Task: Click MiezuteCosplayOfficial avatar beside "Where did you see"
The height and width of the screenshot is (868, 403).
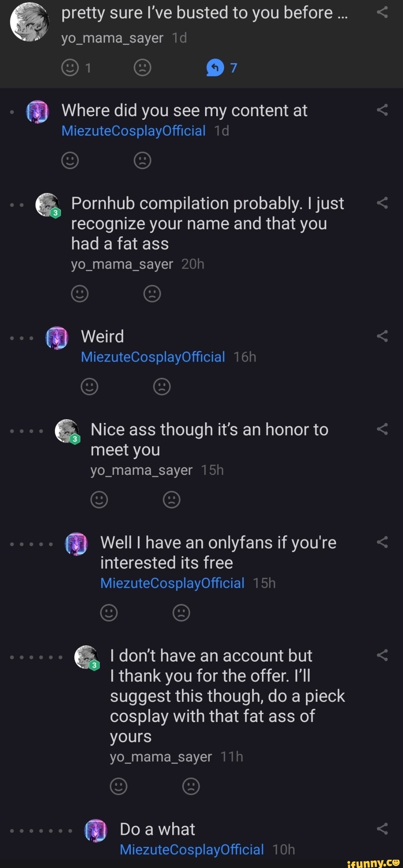Action: [x=38, y=112]
